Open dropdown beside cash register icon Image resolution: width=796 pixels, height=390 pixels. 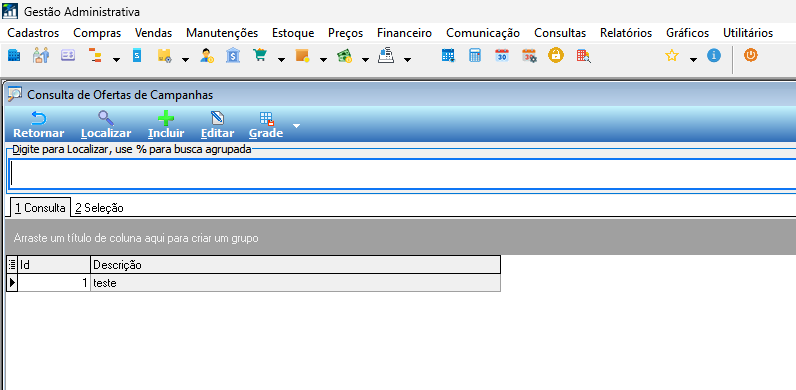[407, 60]
